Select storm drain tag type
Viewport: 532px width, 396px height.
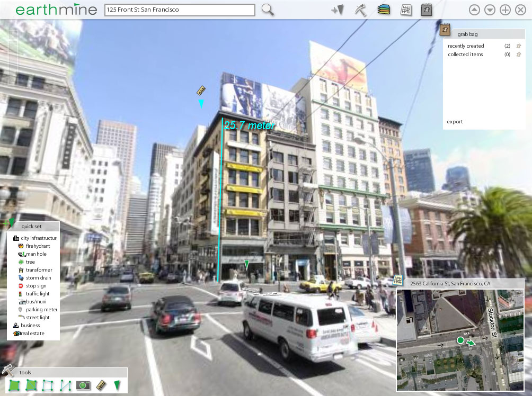pyautogui.click(x=34, y=277)
